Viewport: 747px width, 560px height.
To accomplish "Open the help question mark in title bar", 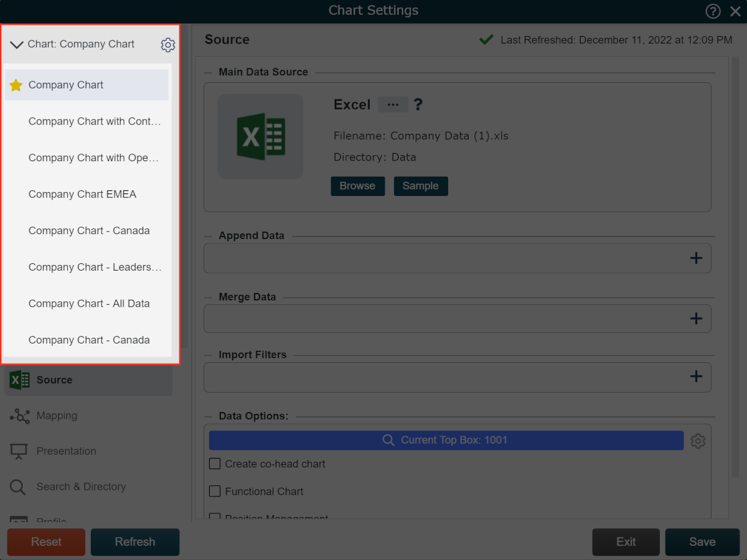I will coord(713,11).
